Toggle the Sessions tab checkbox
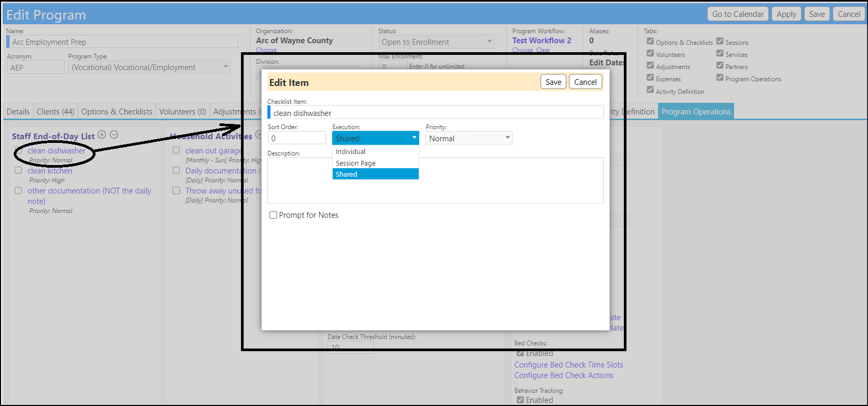 click(720, 41)
